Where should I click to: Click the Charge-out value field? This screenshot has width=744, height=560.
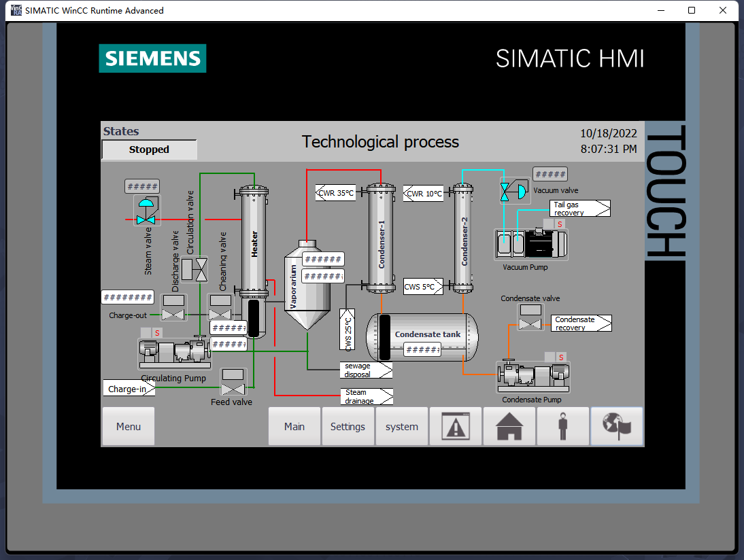click(x=128, y=297)
